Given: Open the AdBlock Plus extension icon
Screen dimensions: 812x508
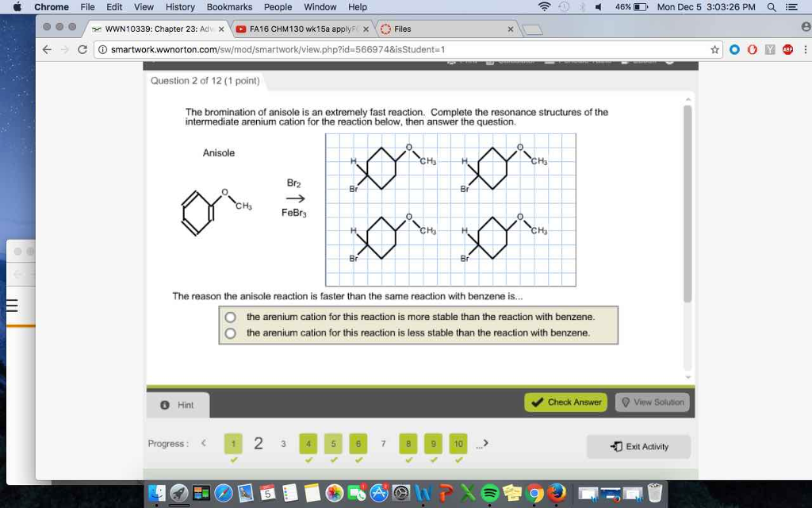Looking at the screenshot, I should 787,49.
